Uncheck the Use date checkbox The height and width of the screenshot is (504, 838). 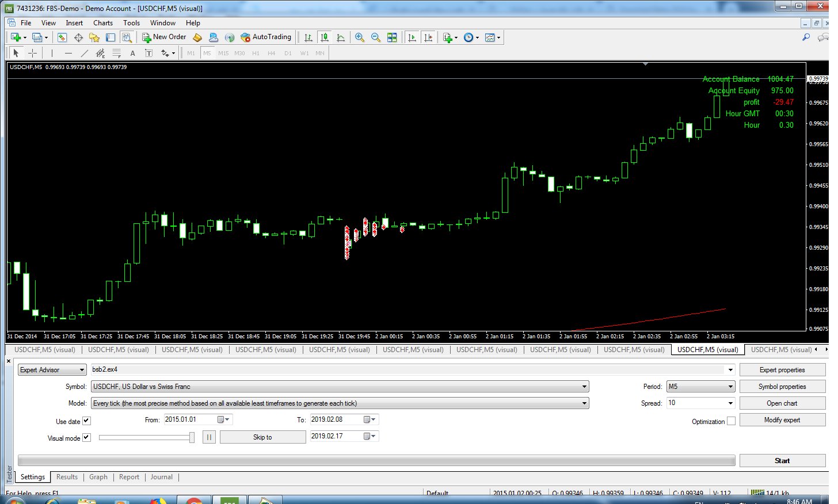86,421
